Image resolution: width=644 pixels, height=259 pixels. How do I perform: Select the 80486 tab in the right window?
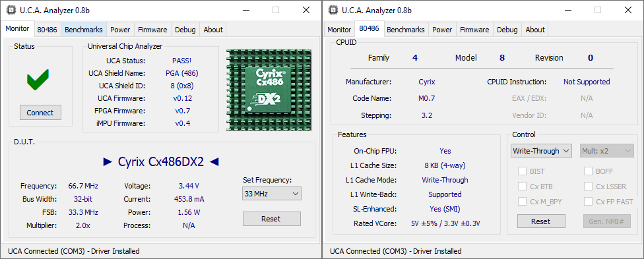coord(370,29)
